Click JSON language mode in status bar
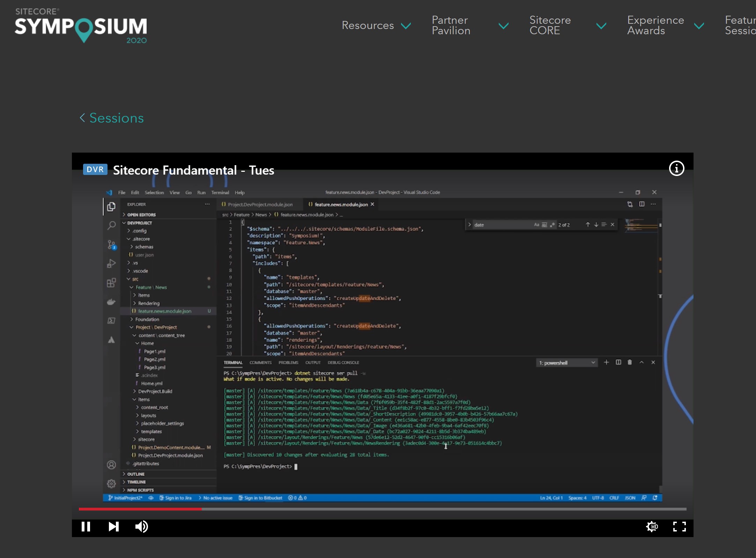Viewport: 756px width, 558px height. point(630,498)
